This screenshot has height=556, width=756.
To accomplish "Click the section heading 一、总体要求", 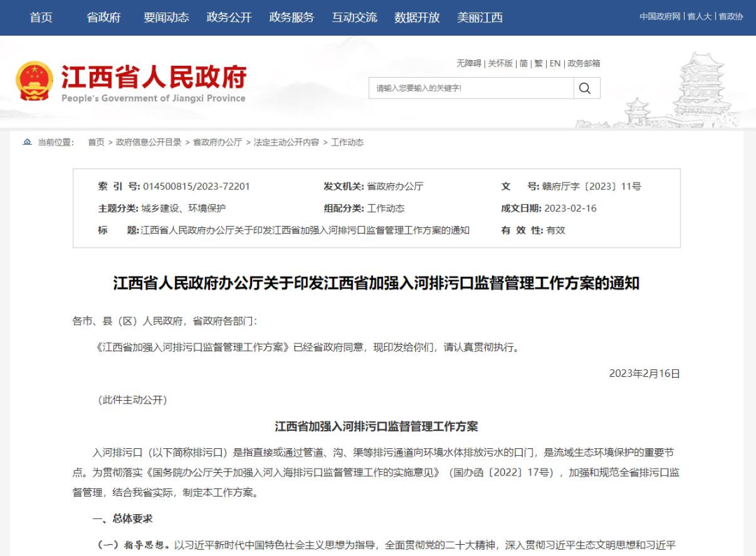I will point(122,518).
